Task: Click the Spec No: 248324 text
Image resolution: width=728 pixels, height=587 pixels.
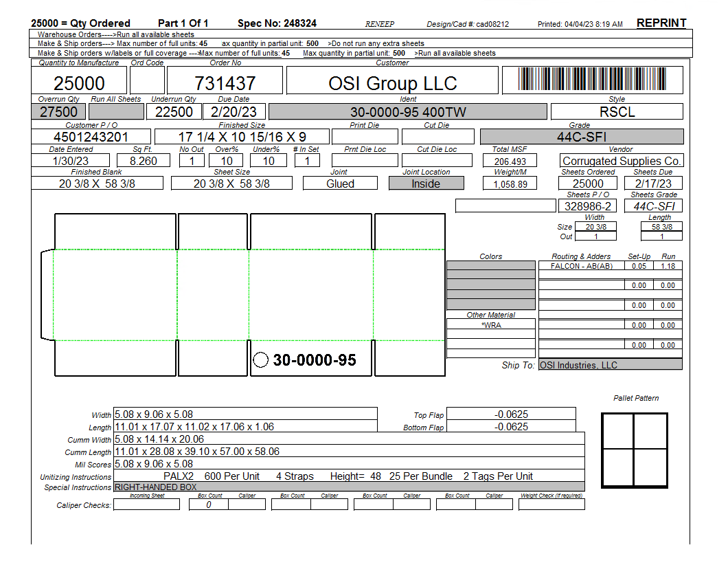Action: [277, 23]
